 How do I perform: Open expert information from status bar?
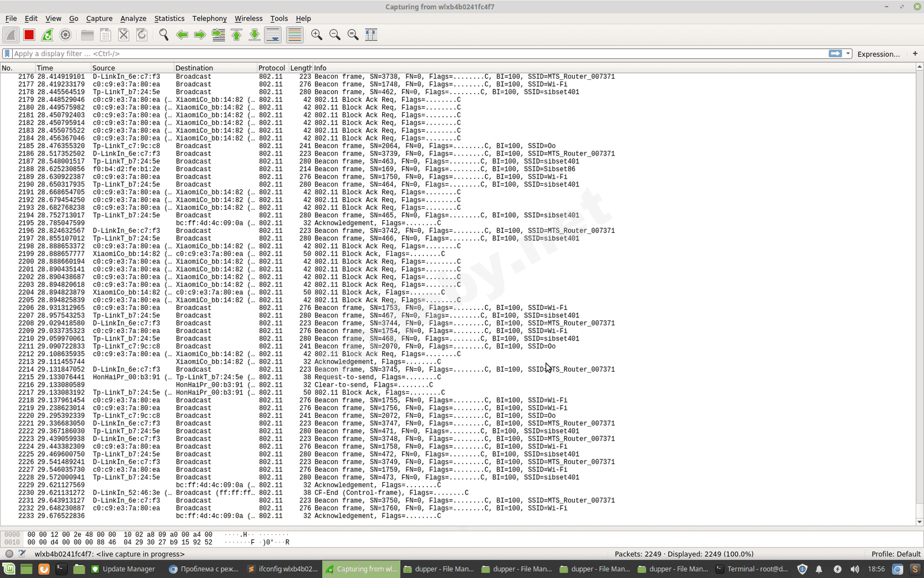(9, 554)
